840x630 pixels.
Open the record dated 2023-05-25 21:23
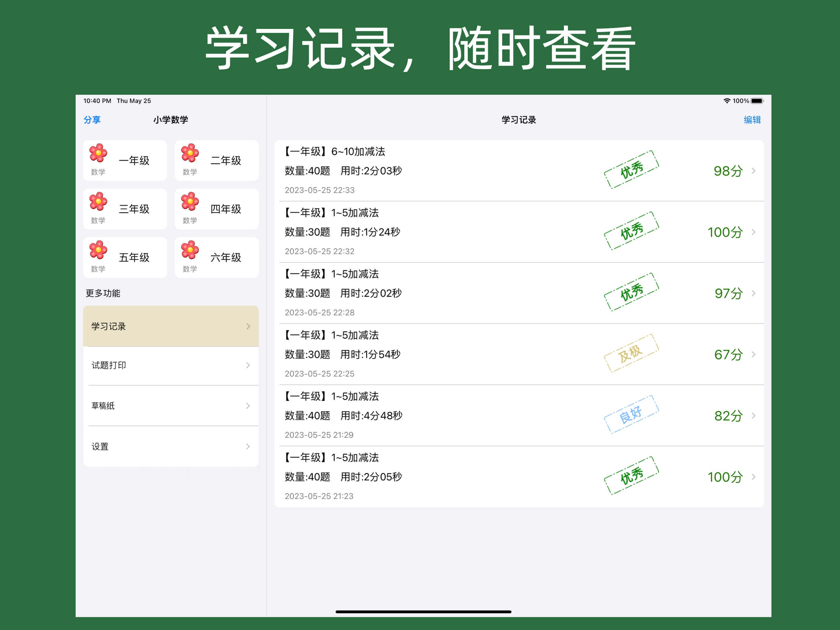click(519, 476)
